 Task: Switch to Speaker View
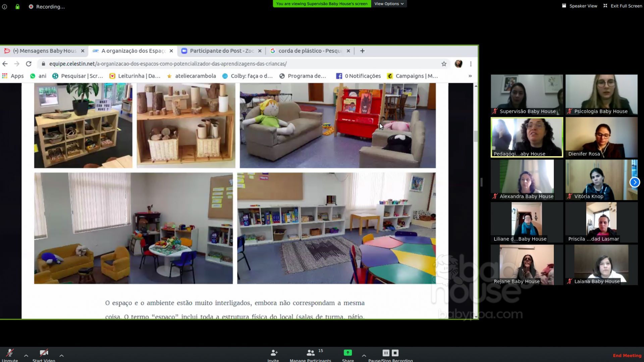[x=580, y=6]
